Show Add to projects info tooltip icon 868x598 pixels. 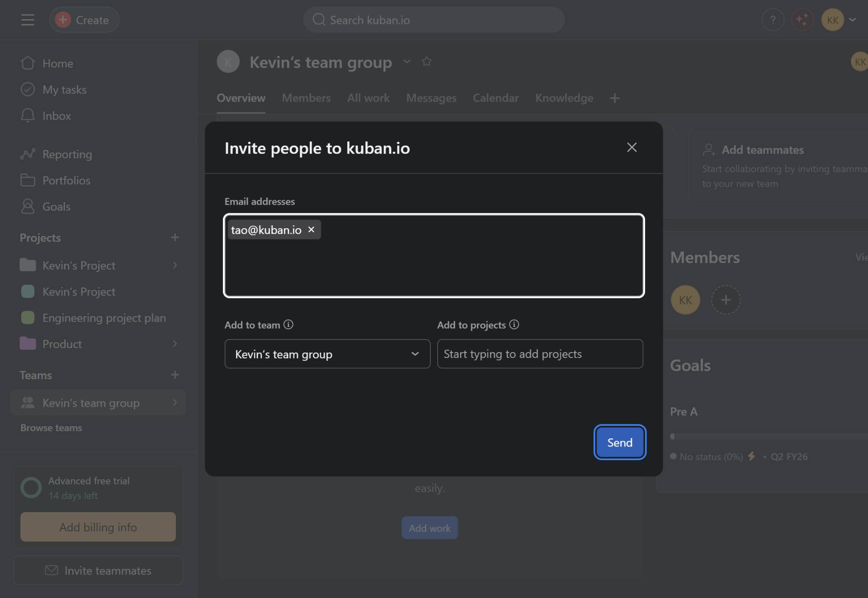514,325
